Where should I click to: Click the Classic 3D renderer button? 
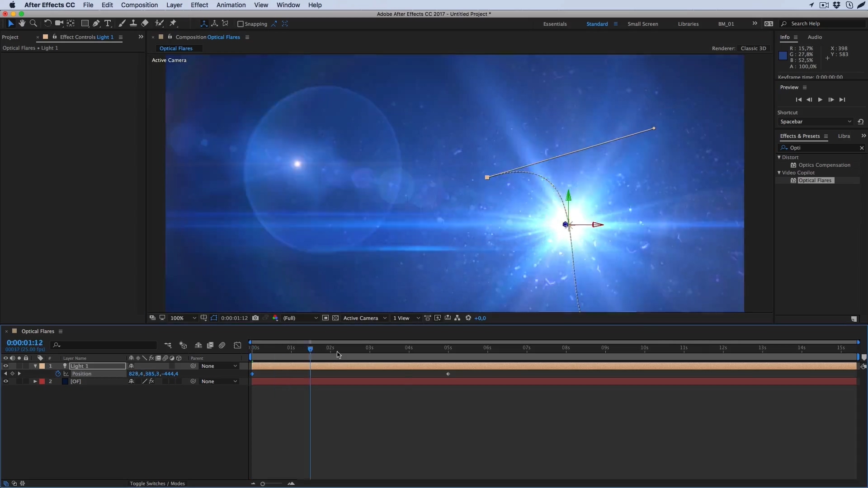[x=753, y=48]
